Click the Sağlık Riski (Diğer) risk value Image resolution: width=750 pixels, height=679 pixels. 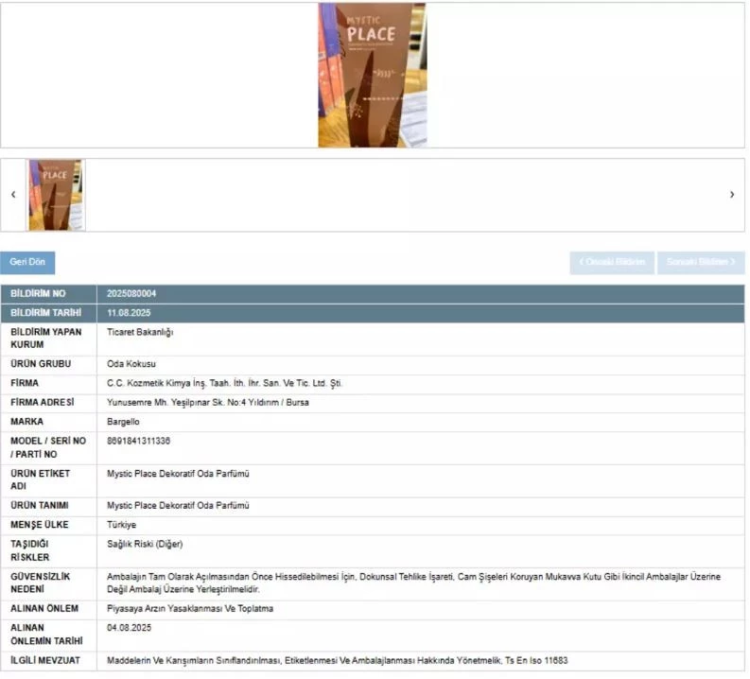(x=145, y=543)
